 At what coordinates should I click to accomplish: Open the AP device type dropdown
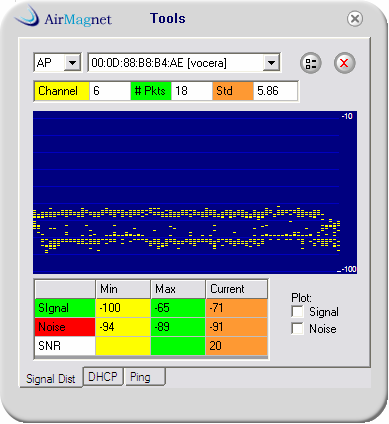pyautogui.click(x=72, y=63)
